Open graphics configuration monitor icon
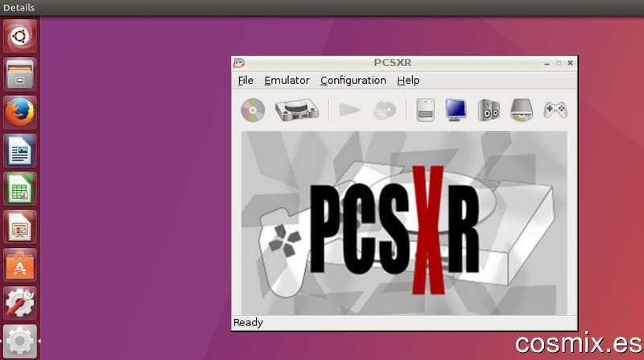The width and height of the screenshot is (644, 360). (456, 110)
